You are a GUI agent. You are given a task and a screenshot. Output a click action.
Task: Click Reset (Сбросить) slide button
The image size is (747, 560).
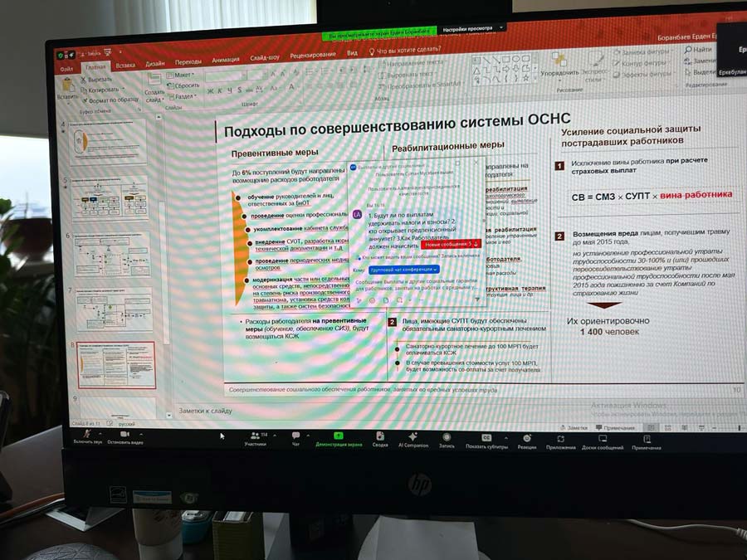[x=183, y=85]
